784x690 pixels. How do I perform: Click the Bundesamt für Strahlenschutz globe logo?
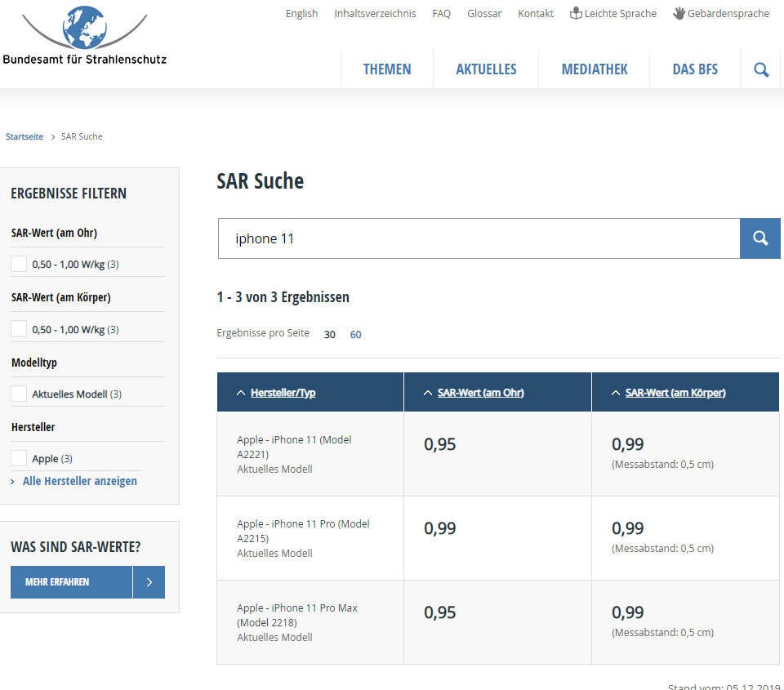[84, 29]
